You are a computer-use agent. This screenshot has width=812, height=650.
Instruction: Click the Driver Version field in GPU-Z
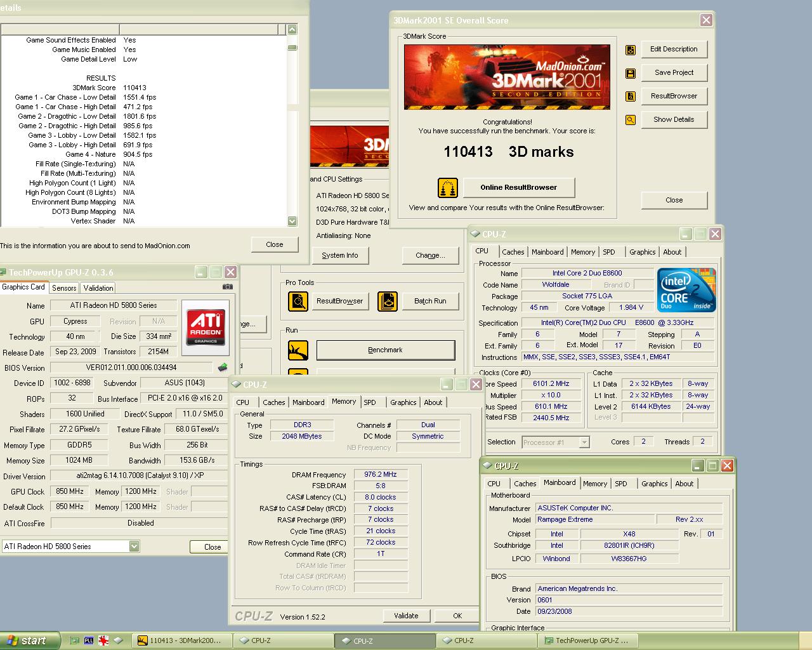pyautogui.click(x=140, y=476)
